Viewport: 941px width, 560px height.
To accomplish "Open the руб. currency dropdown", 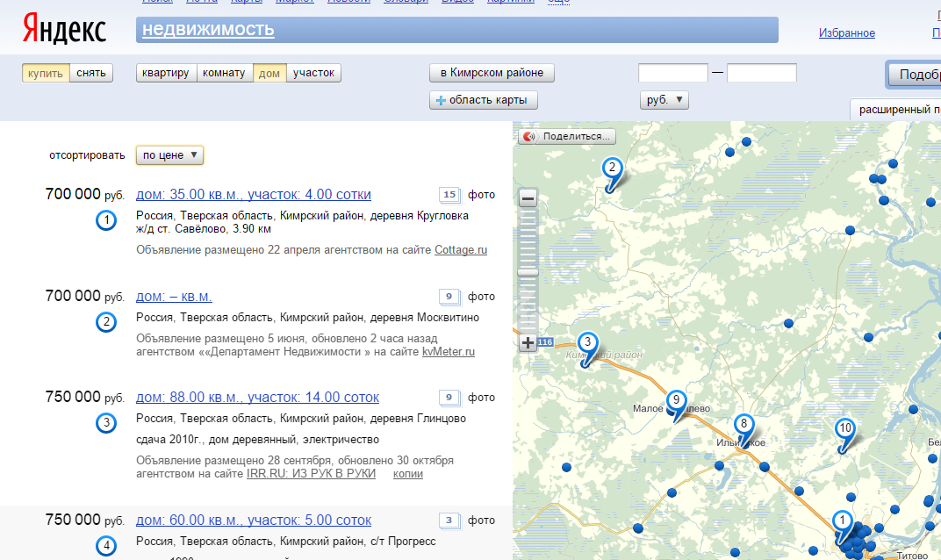I will (664, 100).
